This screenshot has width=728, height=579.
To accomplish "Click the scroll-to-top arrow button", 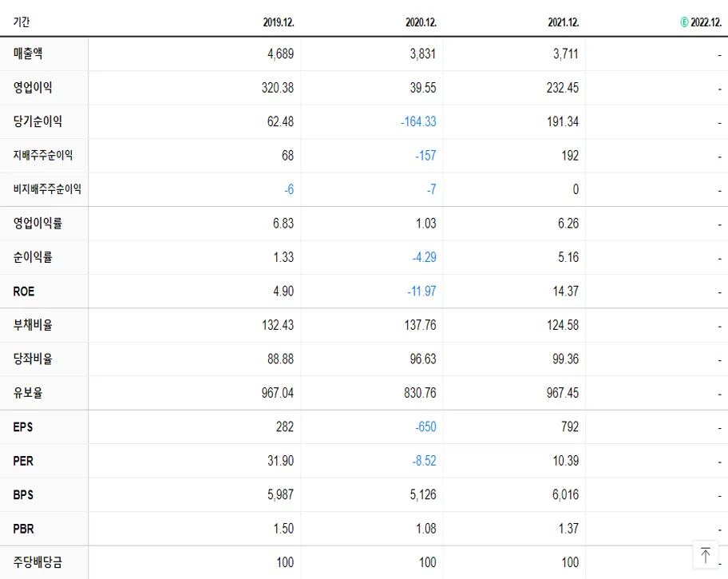I will click(706, 555).
